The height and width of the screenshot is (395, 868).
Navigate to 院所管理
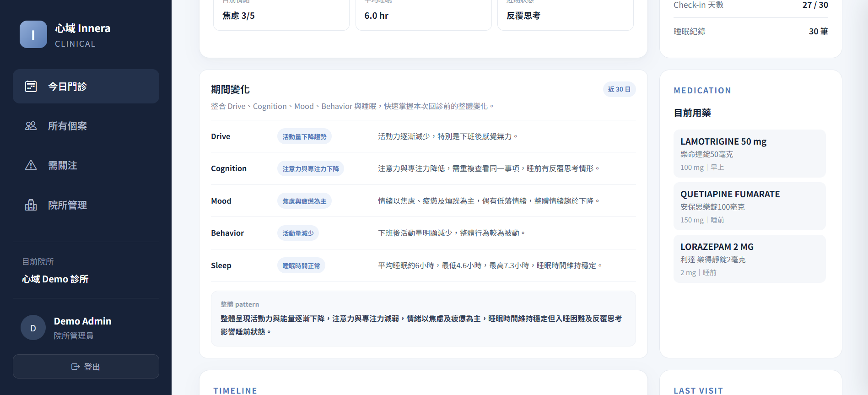(x=86, y=205)
